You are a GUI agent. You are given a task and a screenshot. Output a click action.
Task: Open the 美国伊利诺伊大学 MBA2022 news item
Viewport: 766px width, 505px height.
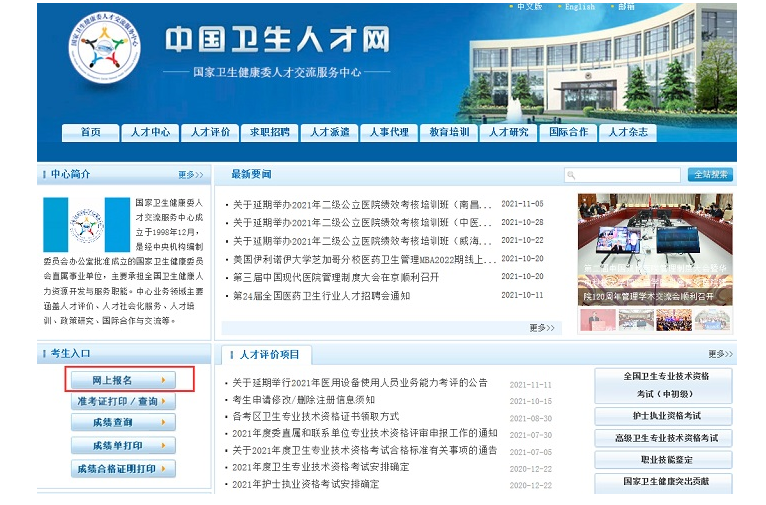(x=364, y=259)
